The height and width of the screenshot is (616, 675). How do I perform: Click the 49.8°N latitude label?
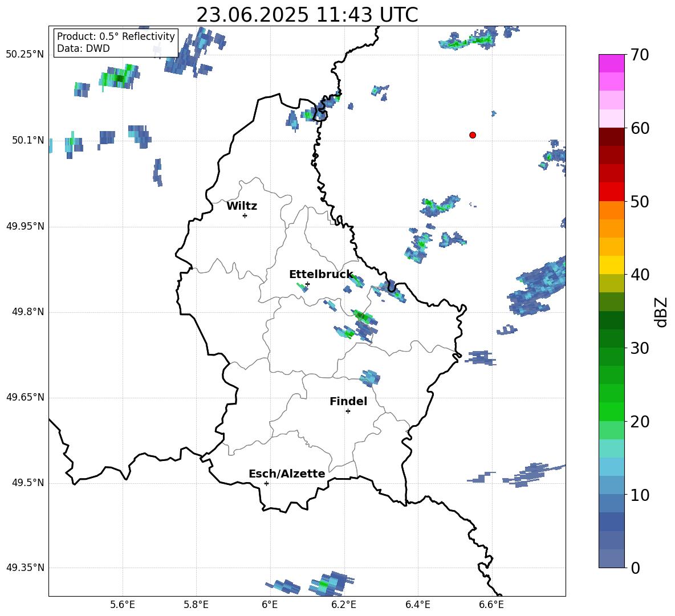point(28,312)
